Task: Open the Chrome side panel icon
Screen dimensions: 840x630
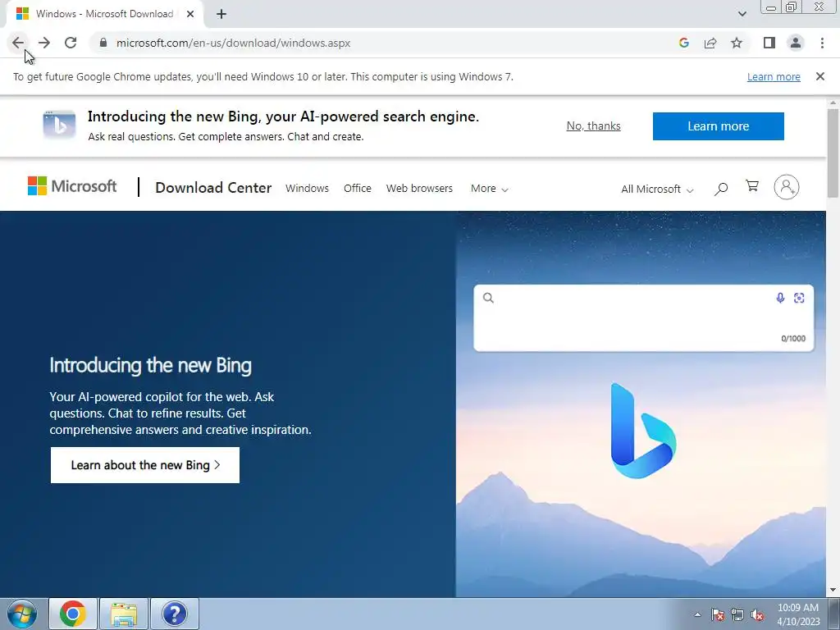Action: click(769, 43)
